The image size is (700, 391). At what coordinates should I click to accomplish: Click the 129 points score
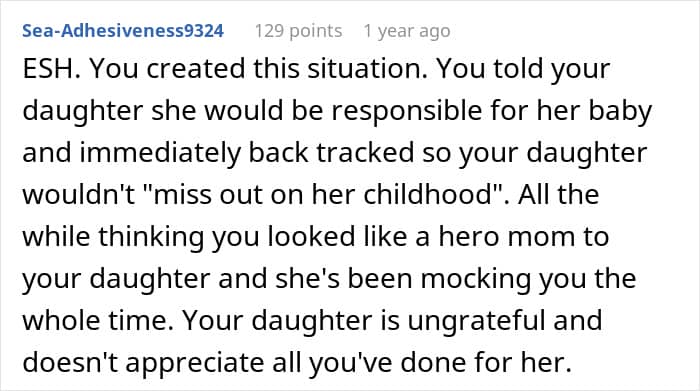pos(298,31)
